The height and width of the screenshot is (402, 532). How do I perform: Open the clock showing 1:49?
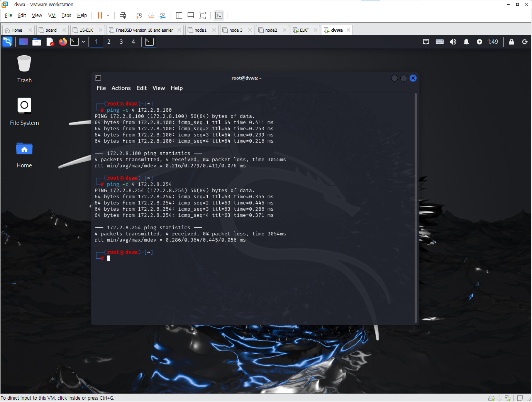click(493, 42)
